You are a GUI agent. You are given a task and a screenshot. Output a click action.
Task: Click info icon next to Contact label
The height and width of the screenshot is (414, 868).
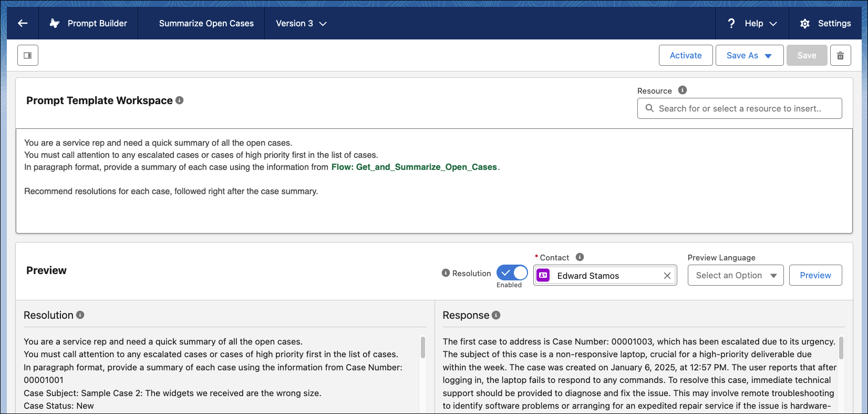580,257
